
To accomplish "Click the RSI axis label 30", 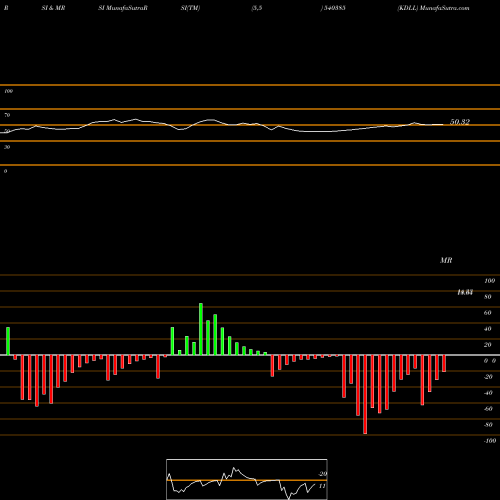I will (x=7, y=147).
